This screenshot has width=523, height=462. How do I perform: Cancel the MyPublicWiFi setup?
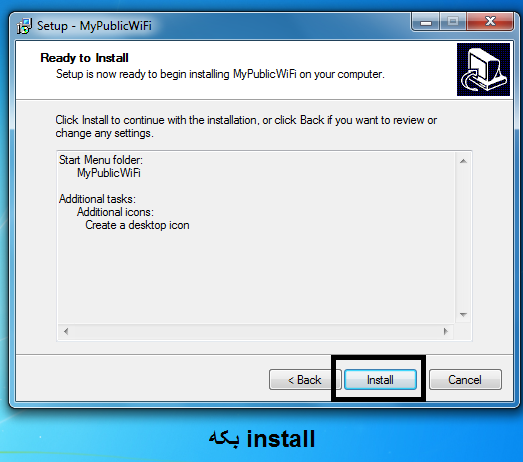465,380
